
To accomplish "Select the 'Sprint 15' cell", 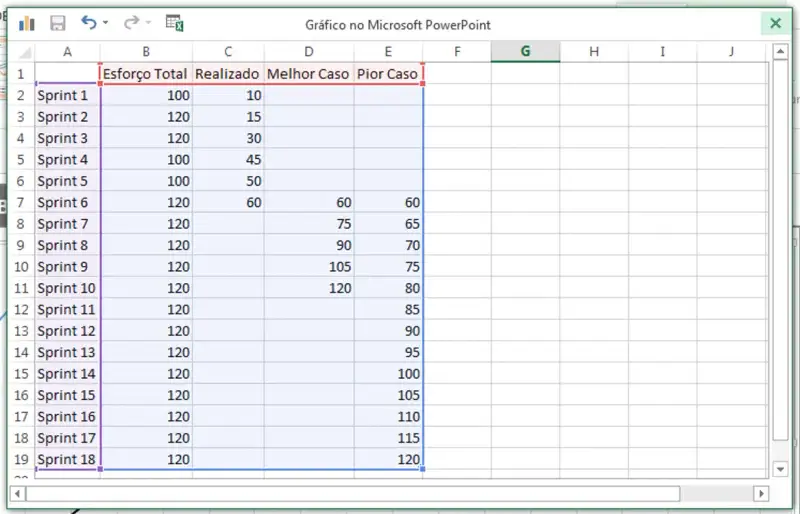I will point(67,396).
